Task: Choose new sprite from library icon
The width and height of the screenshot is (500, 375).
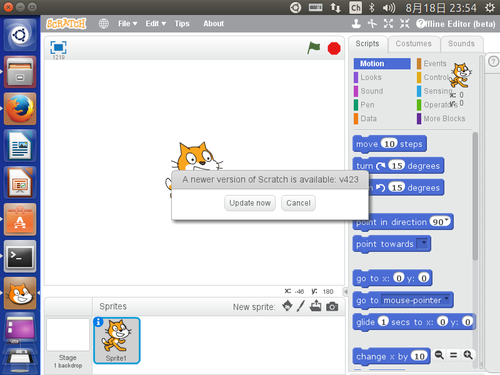Action: coord(287,306)
